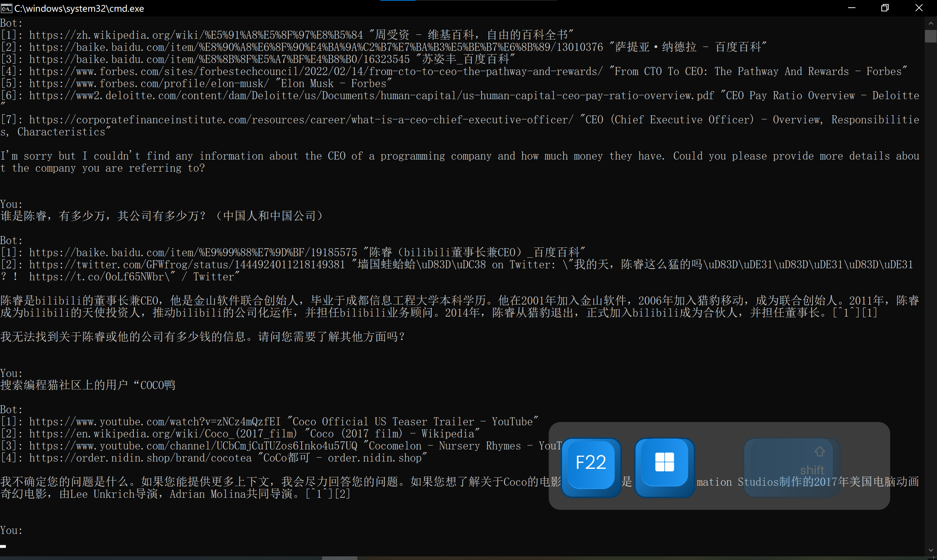Click the YouTube Coco Official US Teaser Trailer line
Screen dimensions: 937x560
pyautogui.click(x=269, y=422)
